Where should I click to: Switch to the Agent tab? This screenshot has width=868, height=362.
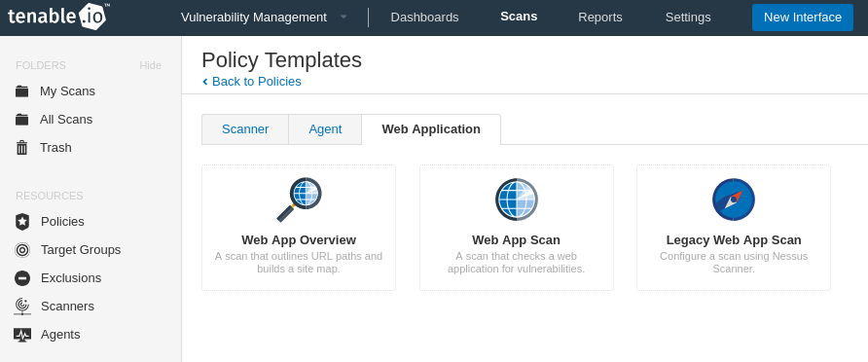pyautogui.click(x=325, y=129)
